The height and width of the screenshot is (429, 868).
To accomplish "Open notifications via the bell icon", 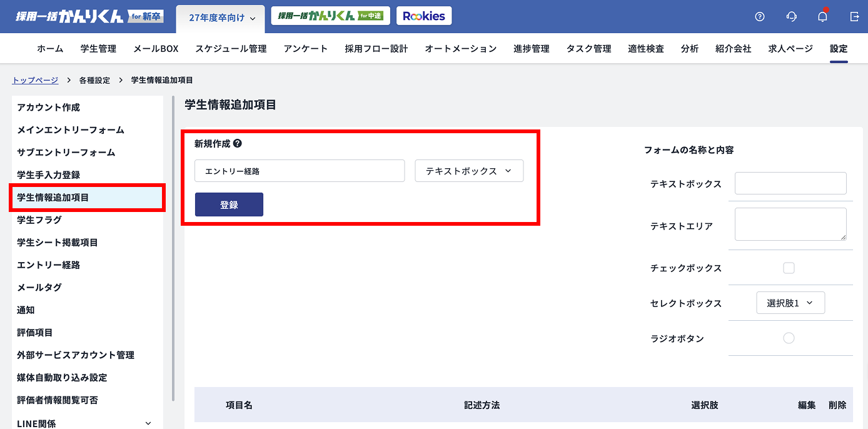I will 822,17.
